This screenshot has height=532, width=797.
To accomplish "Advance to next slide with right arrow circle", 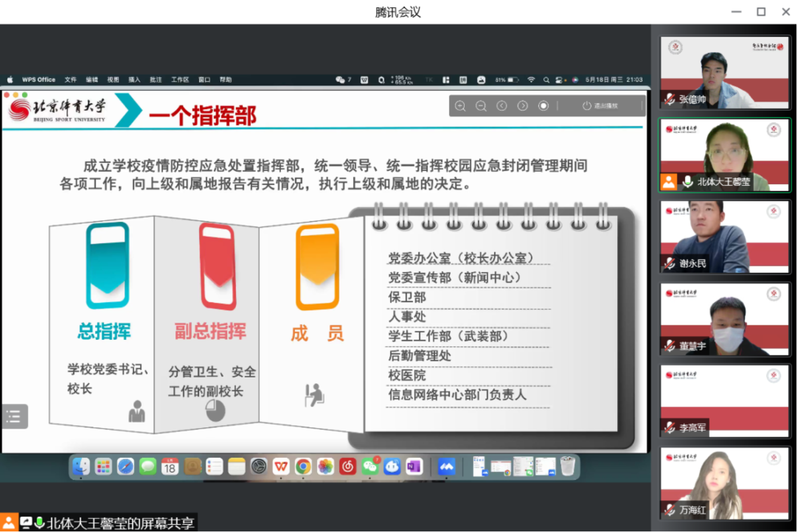I will coord(523,106).
